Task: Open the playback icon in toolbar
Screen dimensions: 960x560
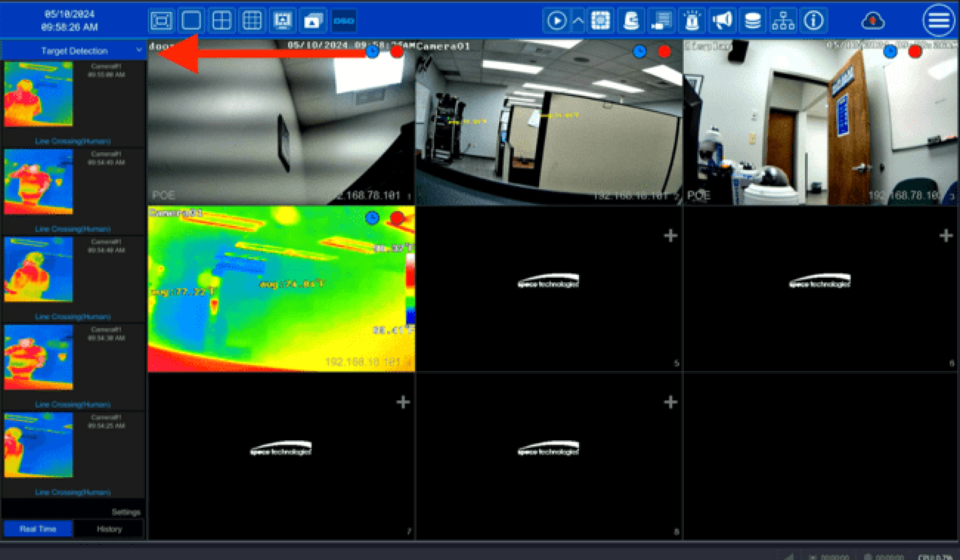Action: [x=556, y=21]
